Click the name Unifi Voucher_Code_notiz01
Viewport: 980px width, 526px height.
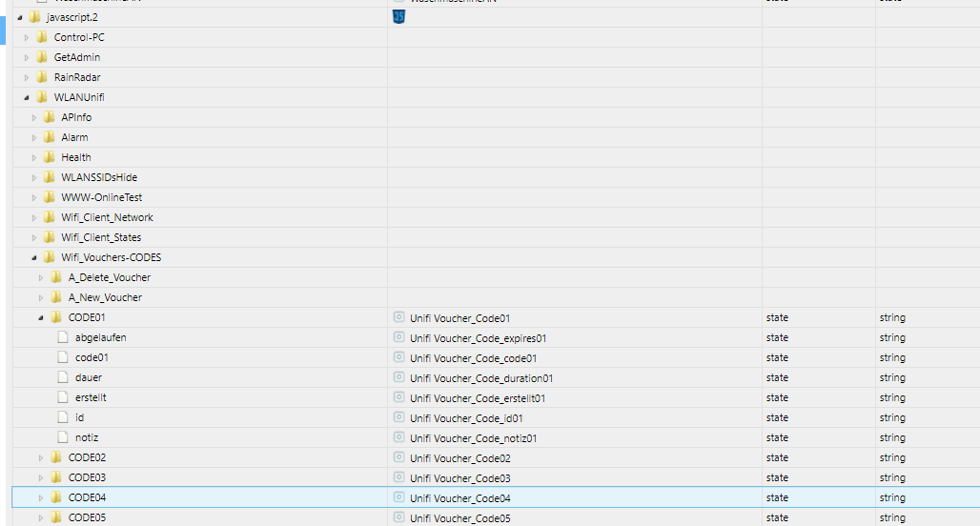473,438
